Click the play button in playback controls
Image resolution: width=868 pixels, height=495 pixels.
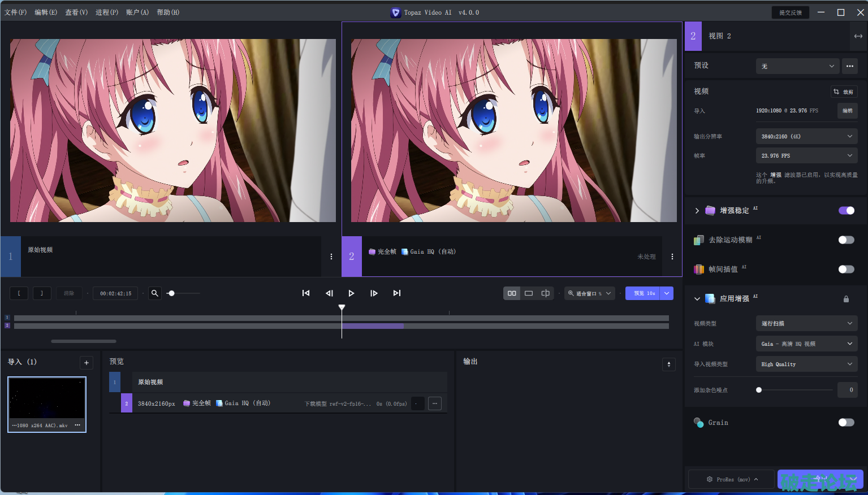[351, 293]
